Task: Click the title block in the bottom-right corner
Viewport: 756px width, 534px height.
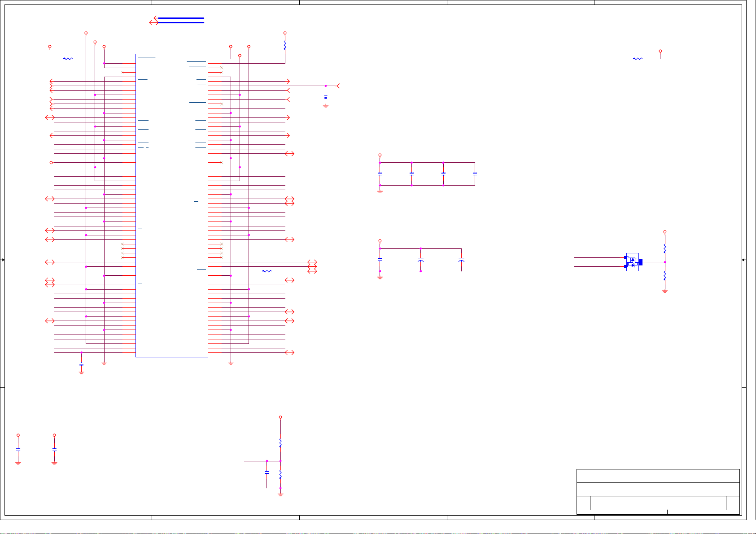Action: [658, 491]
